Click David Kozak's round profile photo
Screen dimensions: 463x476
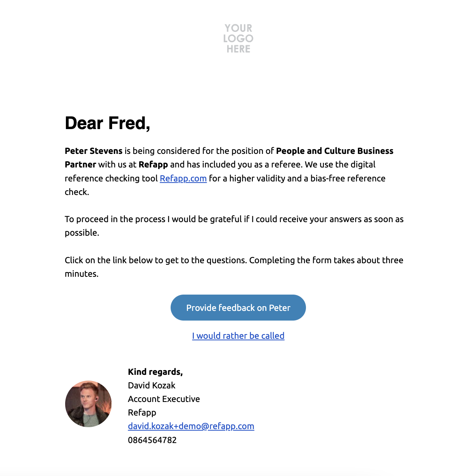pyautogui.click(x=88, y=404)
